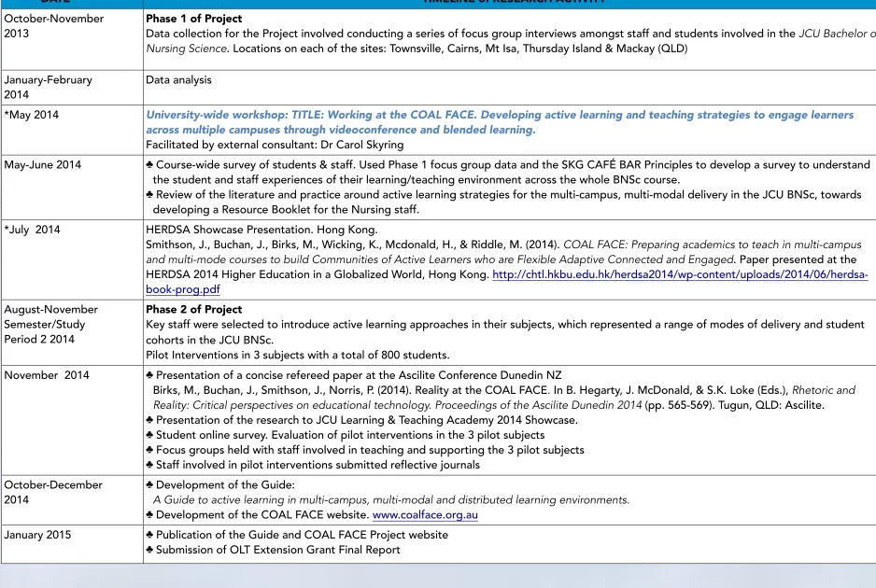The width and height of the screenshot is (876, 588).
Task: Click 'HERDSA Showcase Presentation. Hong Kong.' line
Action: [x=261, y=230]
